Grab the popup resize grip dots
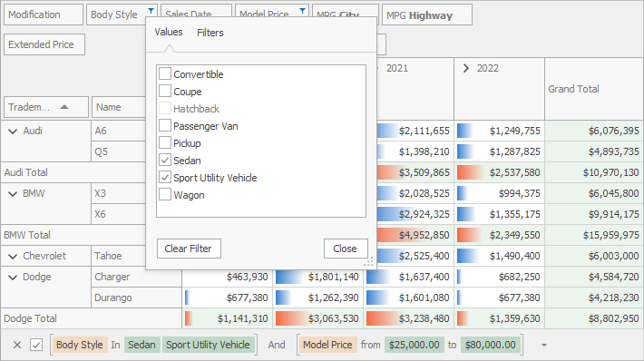Image resolution: width=644 pixels, height=361 pixels. [368, 262]
